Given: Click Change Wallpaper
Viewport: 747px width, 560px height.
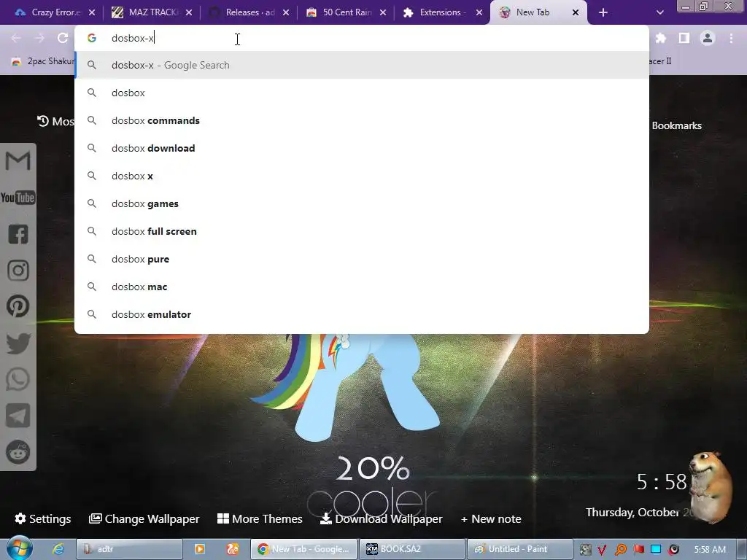Looking at the screenshot, I should tap(144, 518).
